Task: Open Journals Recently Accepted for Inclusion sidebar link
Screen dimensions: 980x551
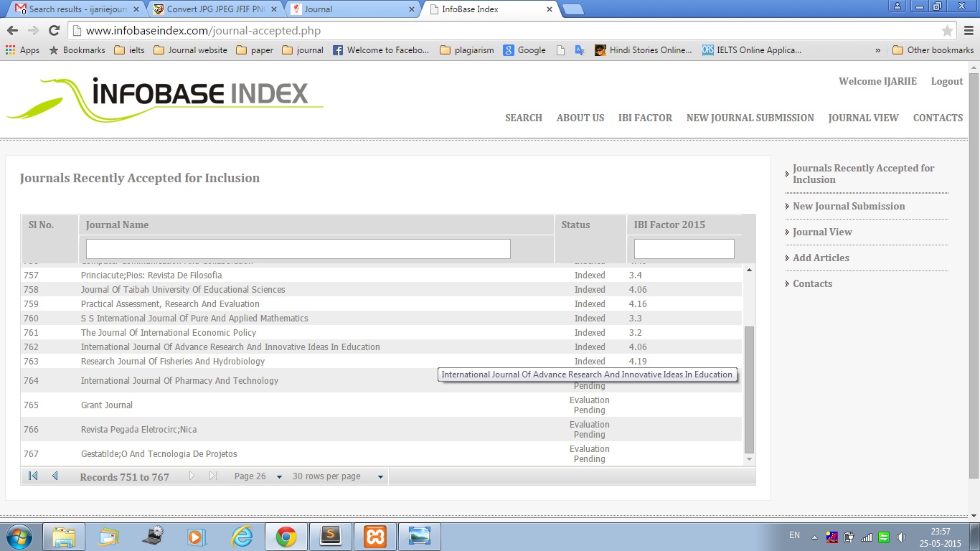Action: point(863,174)
